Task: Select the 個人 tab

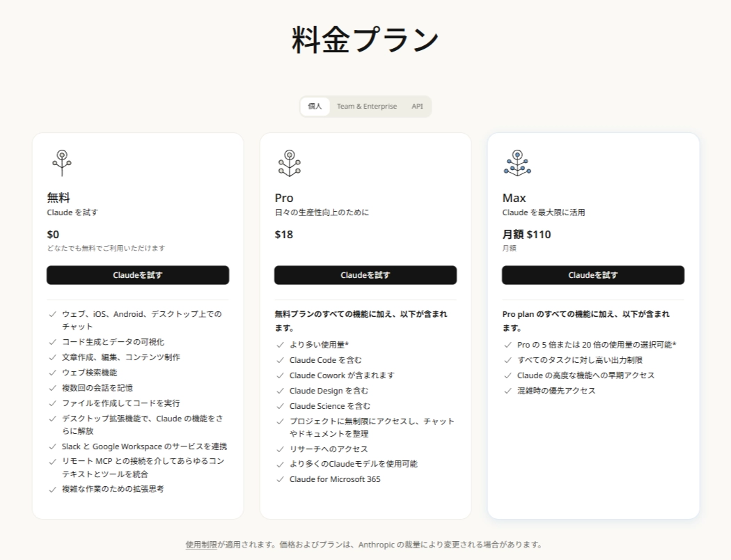Action: [x=315, y=107]
